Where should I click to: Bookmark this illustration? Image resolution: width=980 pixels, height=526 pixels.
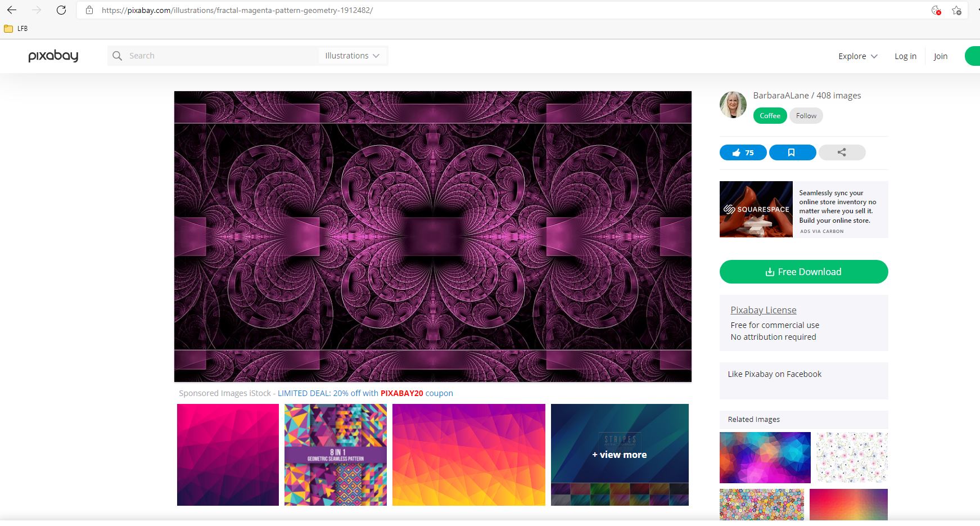(x=792, y=152)
